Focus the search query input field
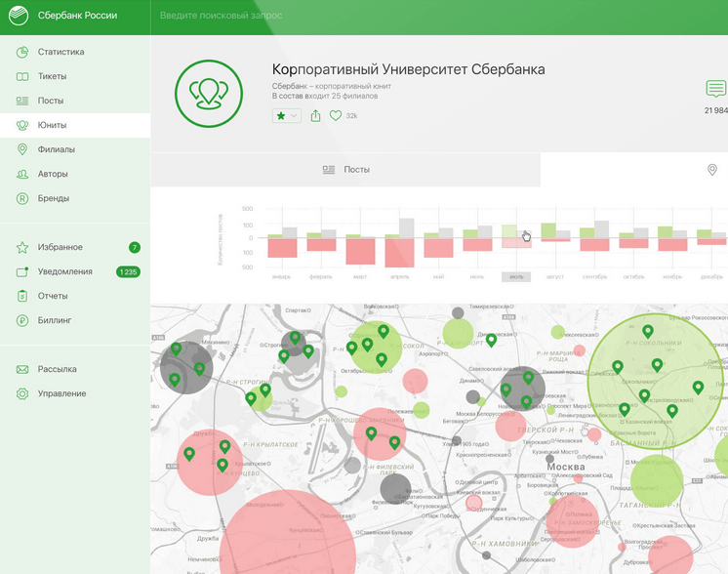728x574 pixels. [x=439, y=16]
